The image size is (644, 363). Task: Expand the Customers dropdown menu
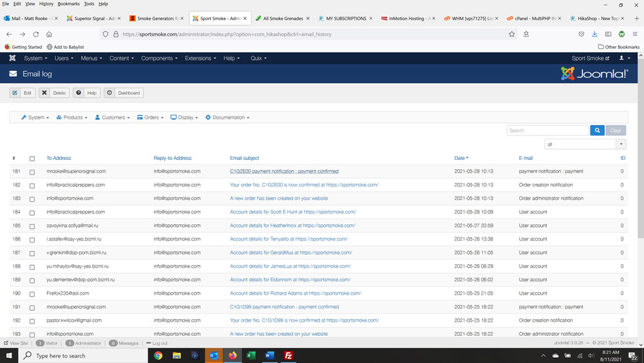pos(112,117)
